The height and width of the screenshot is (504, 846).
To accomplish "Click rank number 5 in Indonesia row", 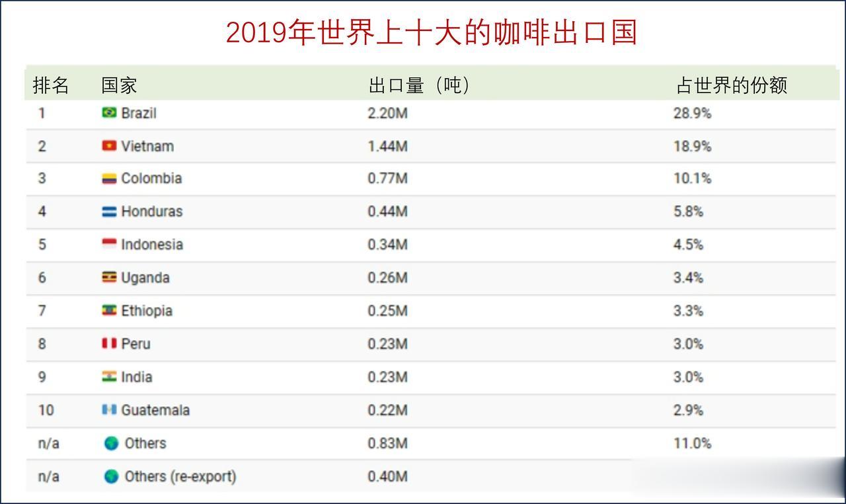I will pyautogui.click(x=42, y=244).
